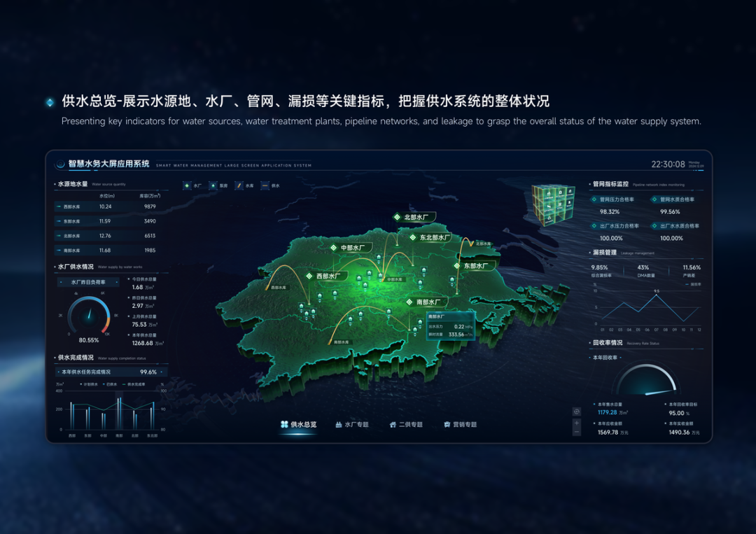
Task: Click the 南部水厂 marker on the map
Action: [424, 301]
